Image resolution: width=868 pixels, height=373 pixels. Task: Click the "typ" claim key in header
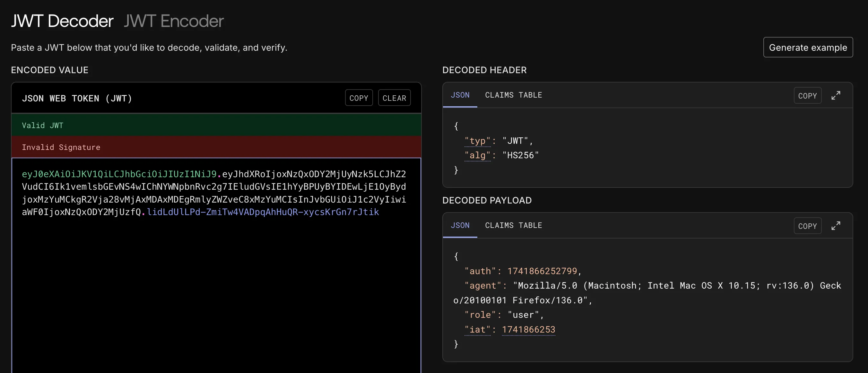(477, 141)
